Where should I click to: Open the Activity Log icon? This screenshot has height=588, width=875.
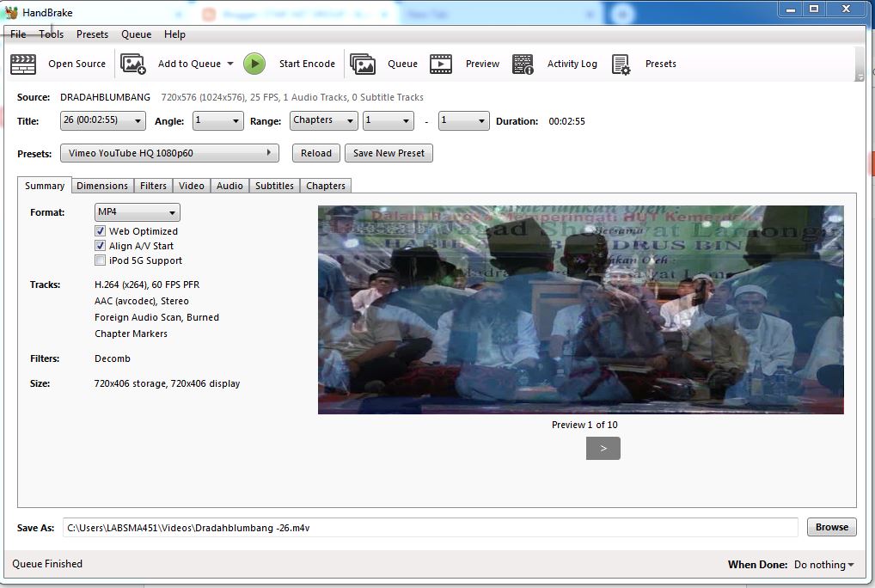click(523, 64)
